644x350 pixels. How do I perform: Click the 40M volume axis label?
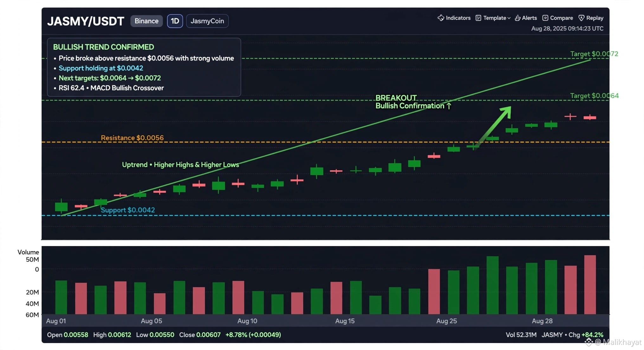pos(32,304)
